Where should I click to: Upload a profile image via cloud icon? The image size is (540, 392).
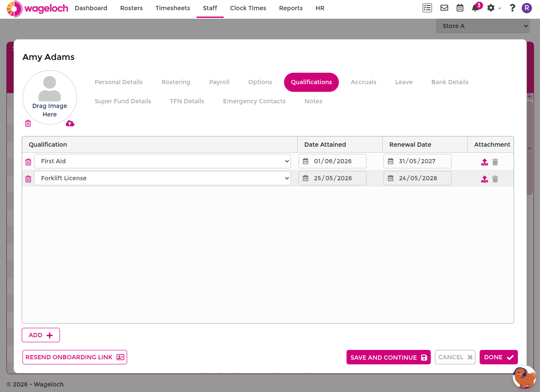[x=70, y=123]
